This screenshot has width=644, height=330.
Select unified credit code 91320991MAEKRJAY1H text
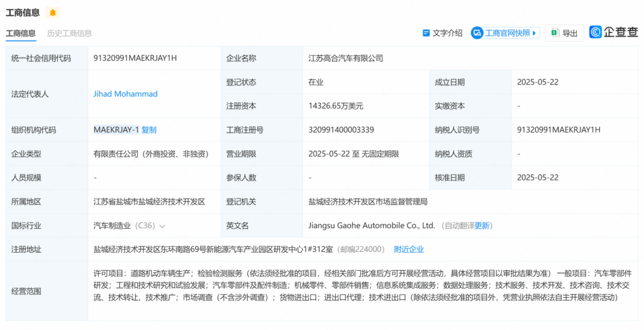click(135, 58)
